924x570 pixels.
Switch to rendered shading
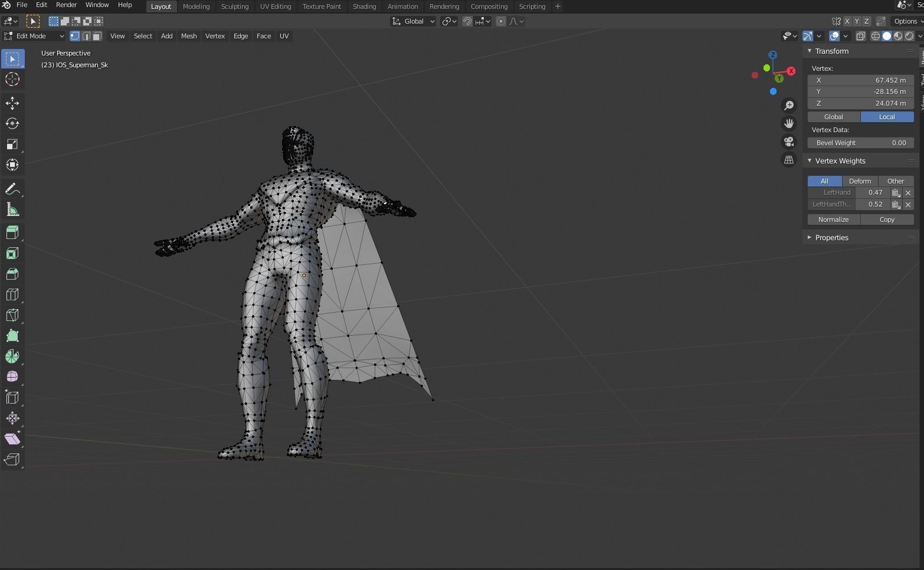pos(909,36)
